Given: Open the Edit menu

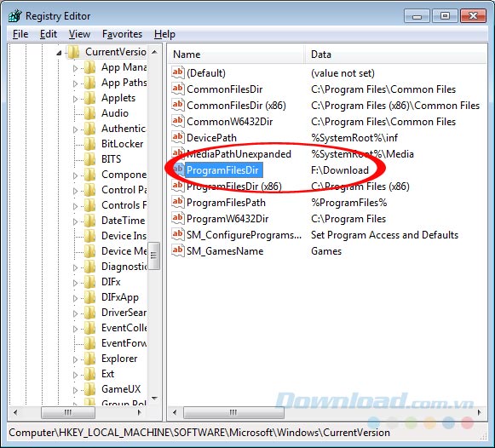Looking at the screenshot, I should (49, 34).
